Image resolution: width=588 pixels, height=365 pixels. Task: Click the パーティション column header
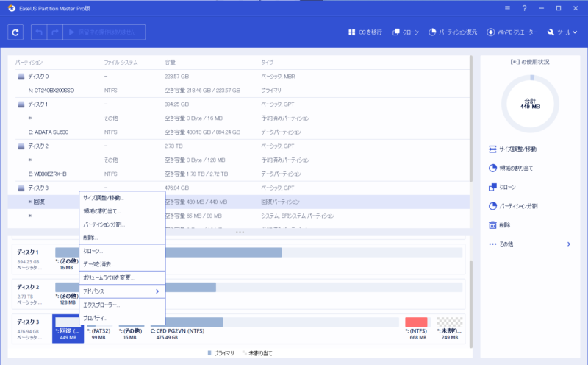[x=29, y=63]
